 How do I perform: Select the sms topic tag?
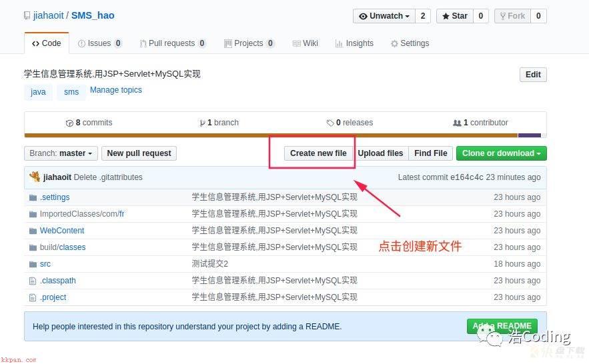point(71,92)
